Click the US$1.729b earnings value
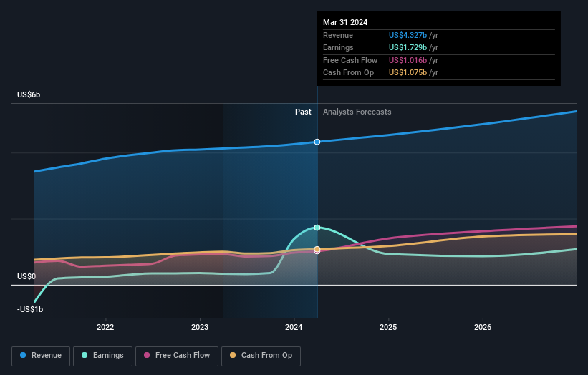The width and height of the screenshot is (588, 375). point(408,47)
